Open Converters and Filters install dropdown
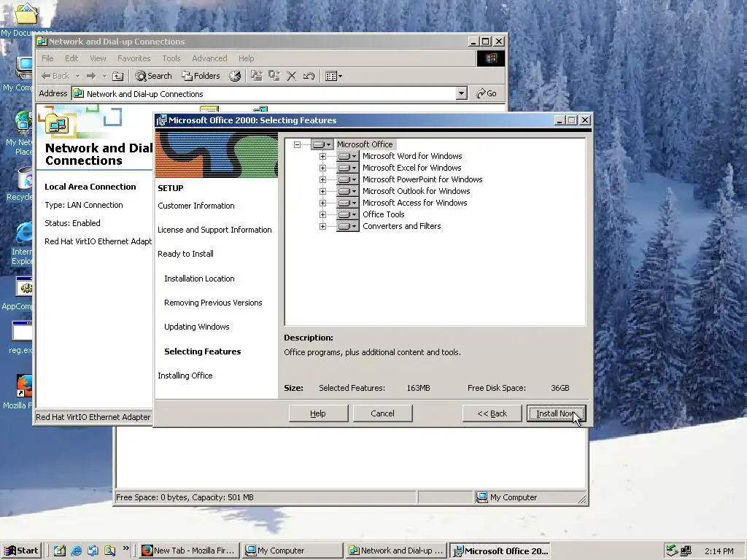This screenshot has height=560, width=747. click(x=348, y=226)
